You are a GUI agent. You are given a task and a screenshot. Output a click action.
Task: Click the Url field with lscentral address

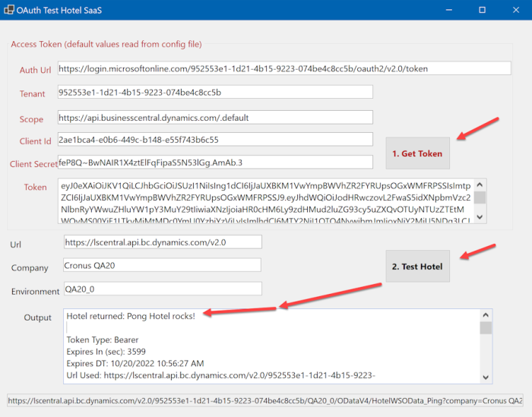tap(163, 242)
